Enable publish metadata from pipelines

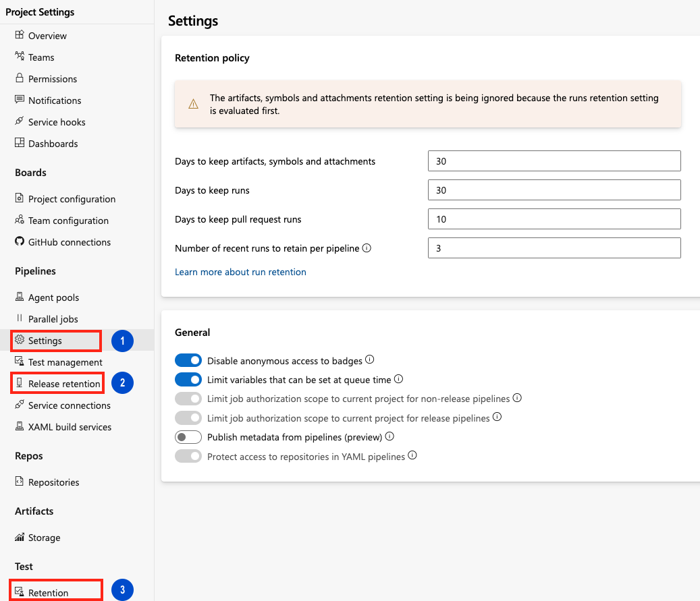[188, 436]
